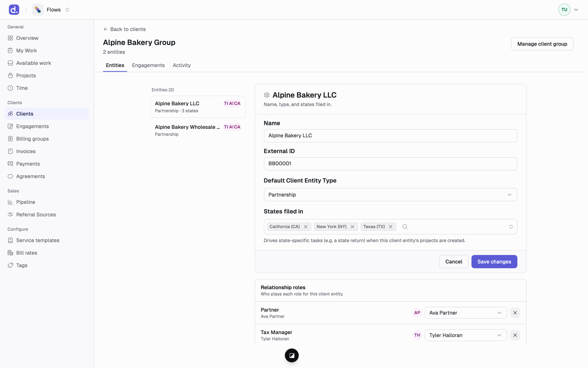
Task: Switch to the Entities tab
Action: point(115,65)
